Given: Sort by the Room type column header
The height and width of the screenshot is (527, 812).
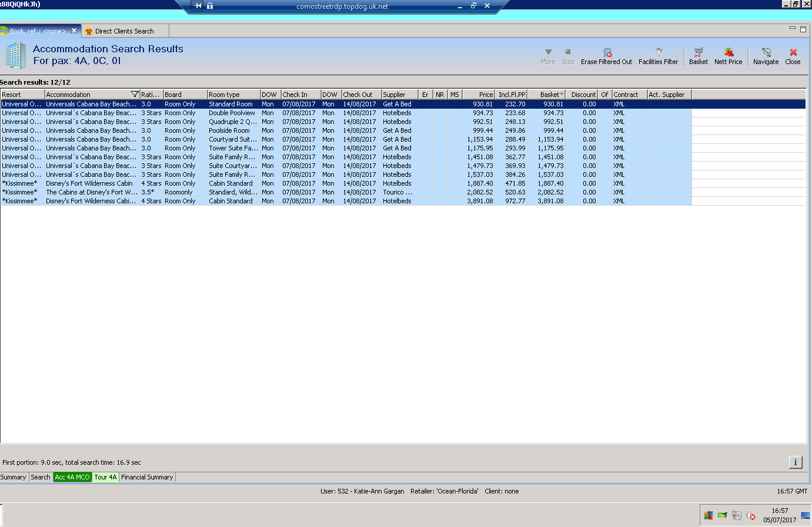Looking at the screenshot, I should click(x=234, y=95).
